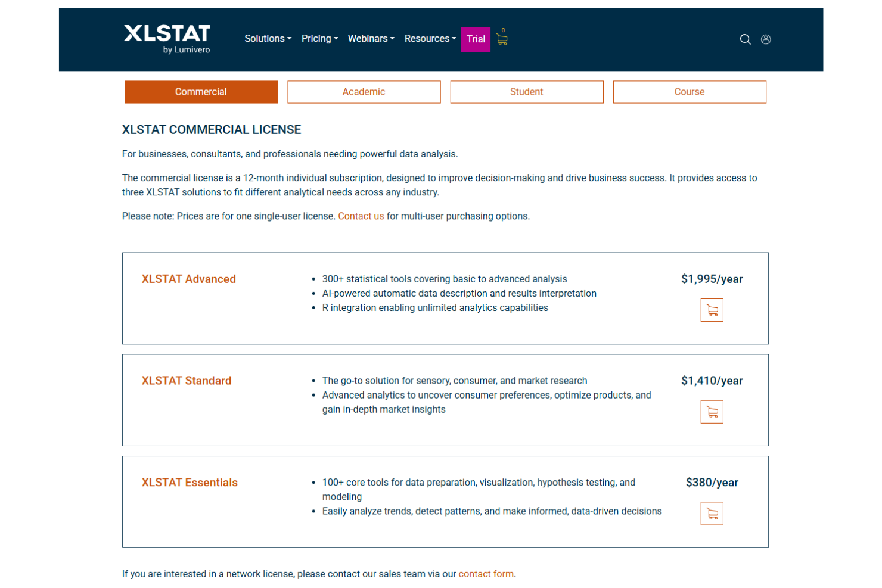Expand the Solutions dropdown menu
Screen dimensions: 882x588
point(268,39)
